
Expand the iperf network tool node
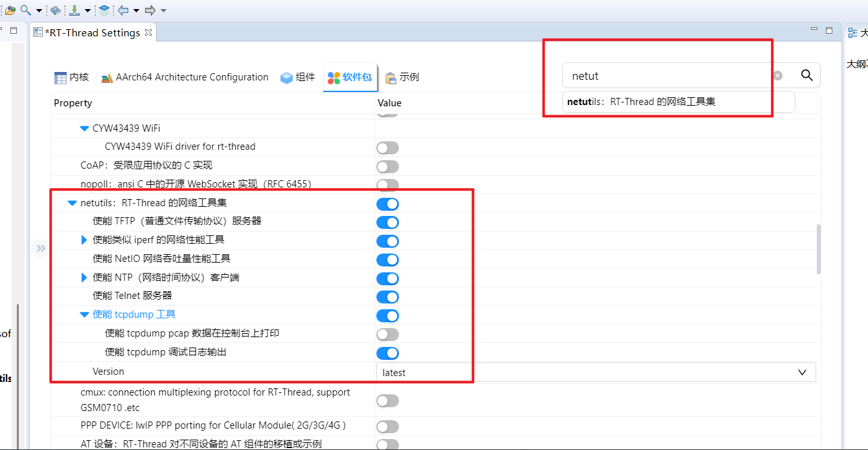tap(84, 240)
